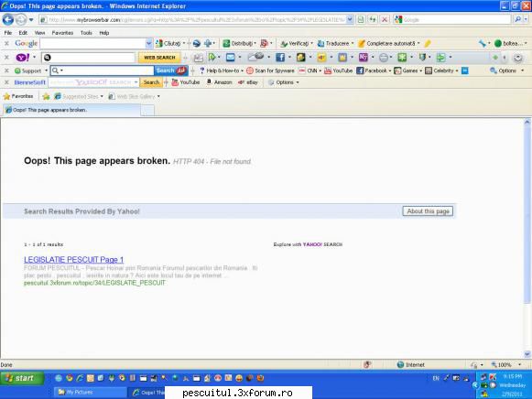
Task: Click the Windows Start button
Action: click(x=22, y=378)
